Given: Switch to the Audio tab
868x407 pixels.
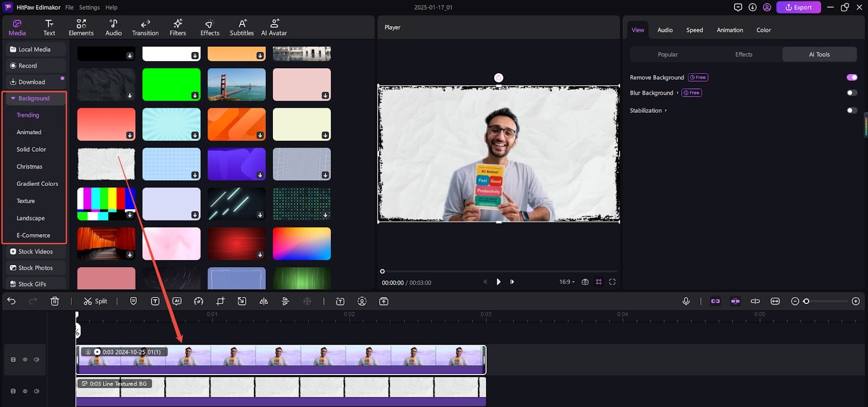Looking at the screenshot, I should pyautogui.click(x=665, y=30).
